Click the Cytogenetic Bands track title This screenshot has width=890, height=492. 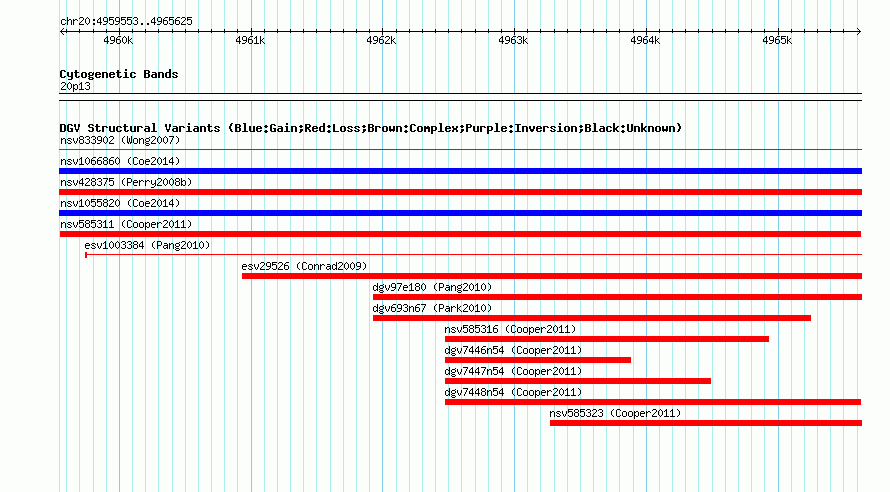click(x=119, y=74)
